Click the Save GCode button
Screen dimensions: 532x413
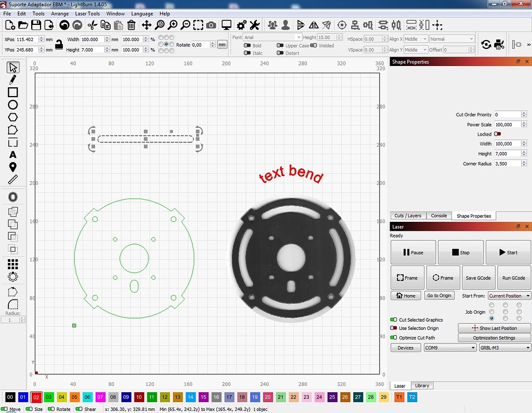coord(478,277)
